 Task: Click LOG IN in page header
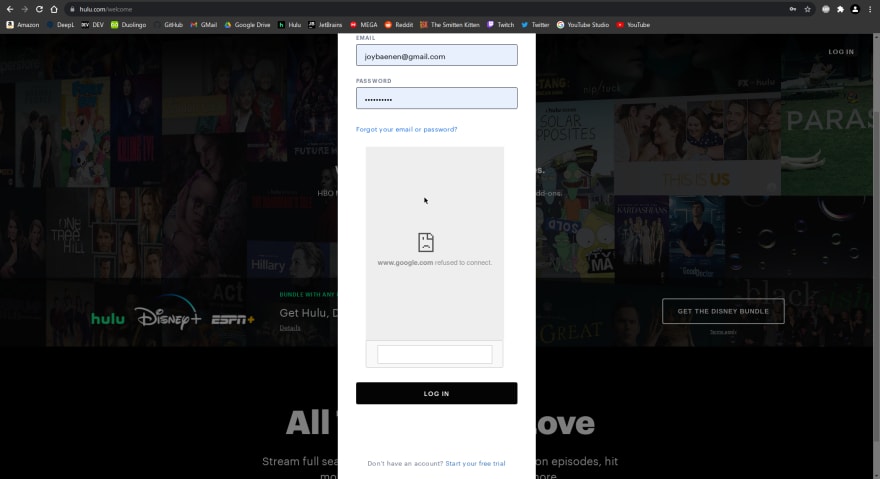[x=841, y=52]
